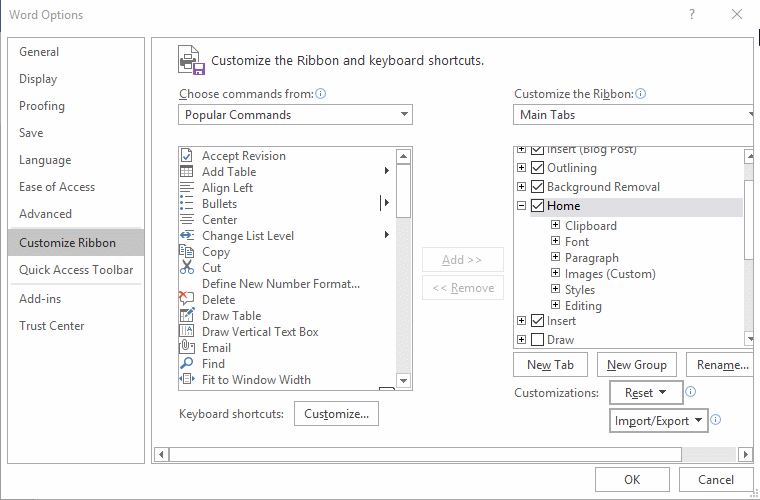
Task: Open the Quick Access Toolbar section
Action: pos(76,270)
